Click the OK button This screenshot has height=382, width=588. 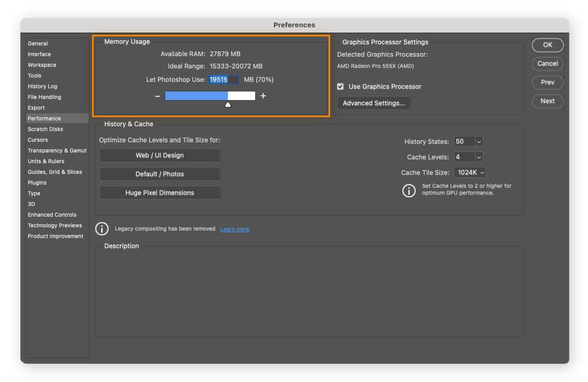[547, 45]
